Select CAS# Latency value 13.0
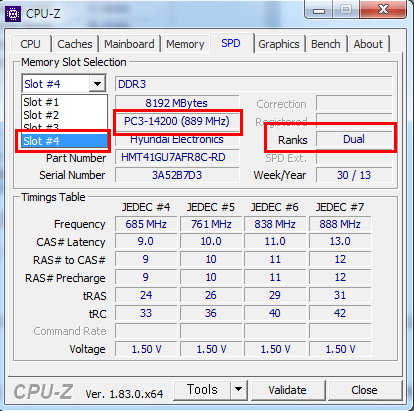Screen dimensions: 414x411 pyautogui.click(x=340, y=241)
